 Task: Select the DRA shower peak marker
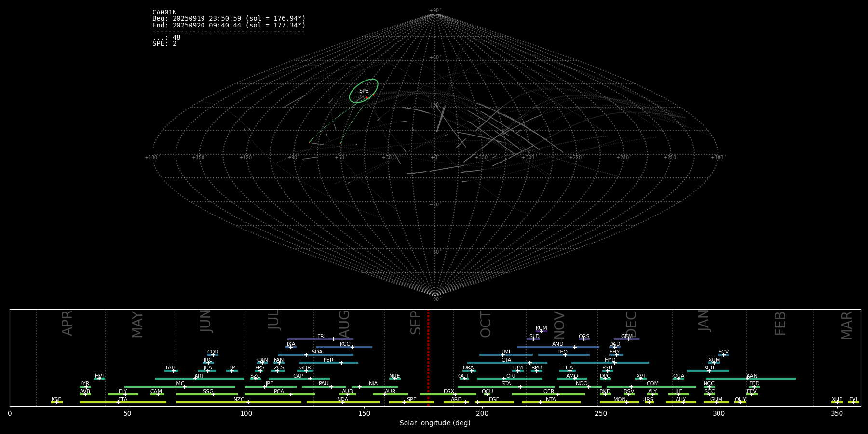(472, 371)
